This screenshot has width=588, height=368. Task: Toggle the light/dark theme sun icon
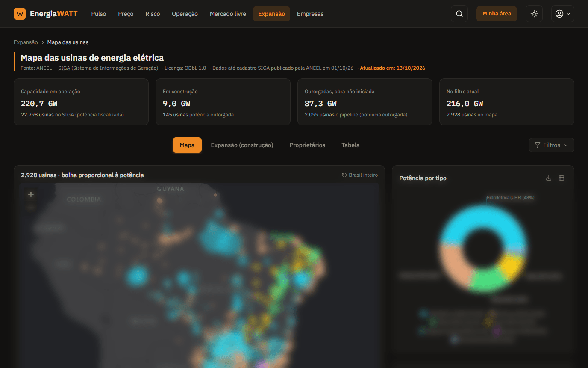[534, 14]
